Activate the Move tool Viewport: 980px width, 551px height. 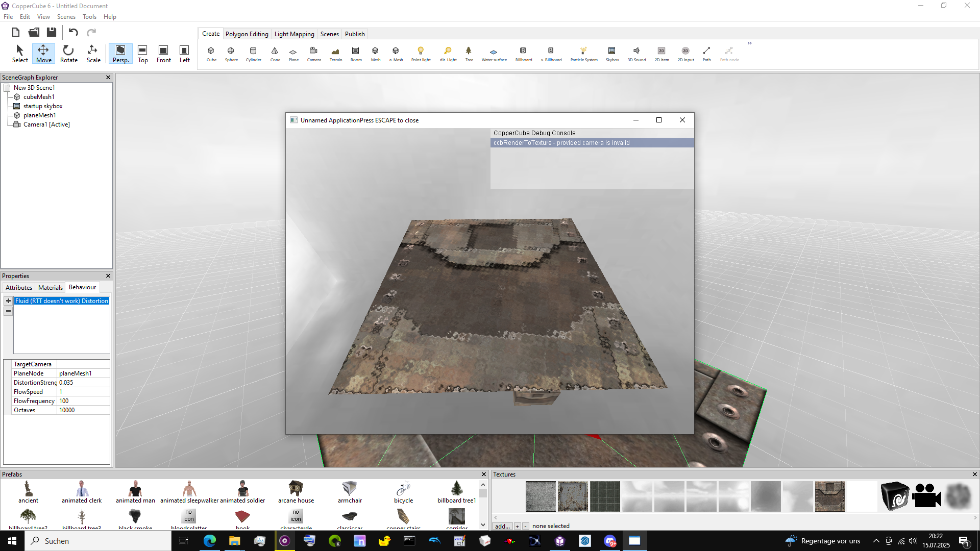pos(43,54)
